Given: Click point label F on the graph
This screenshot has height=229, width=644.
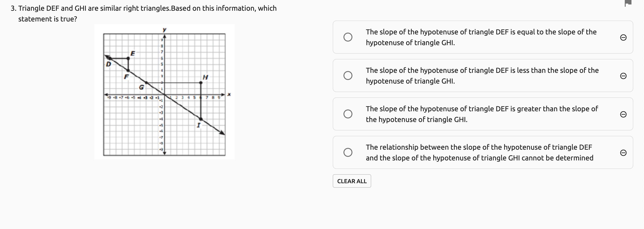Looking at the screenshot, I should pyautogui.click(x=127, y=77).
